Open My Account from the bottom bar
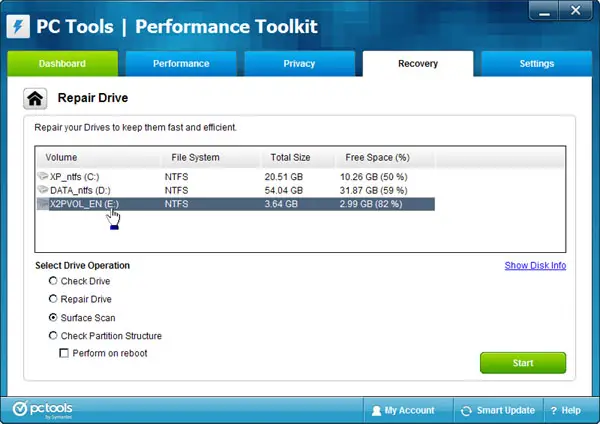The height and width of the screenshot is (424, 600). pyautogui.click(x=408, y=410)
